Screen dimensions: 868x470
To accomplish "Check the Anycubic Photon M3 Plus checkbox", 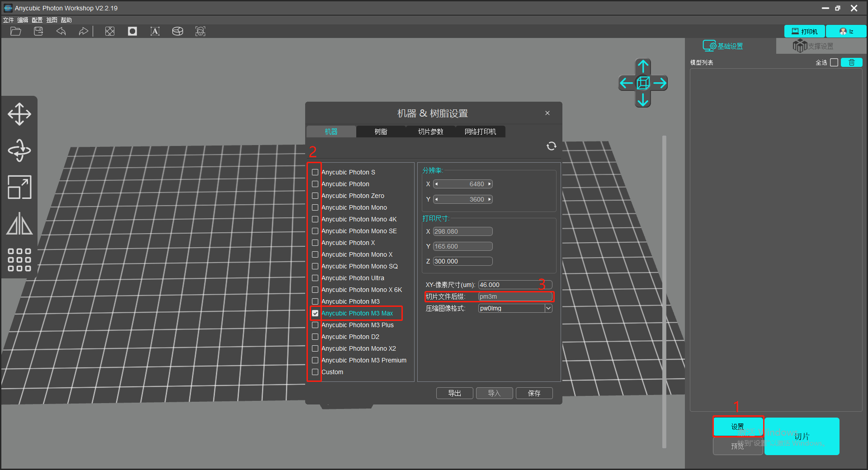I will (315, 325).
